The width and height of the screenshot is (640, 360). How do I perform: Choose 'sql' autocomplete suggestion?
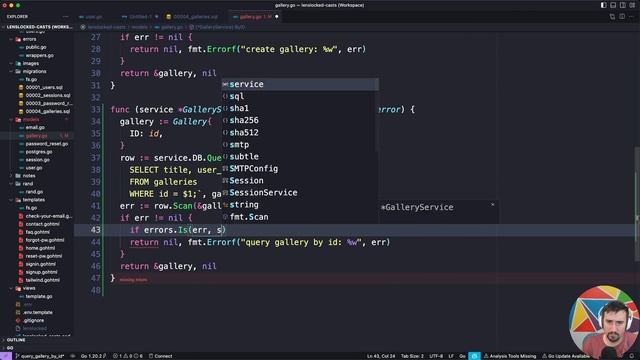pyautogui.click(x=300, y=96)
